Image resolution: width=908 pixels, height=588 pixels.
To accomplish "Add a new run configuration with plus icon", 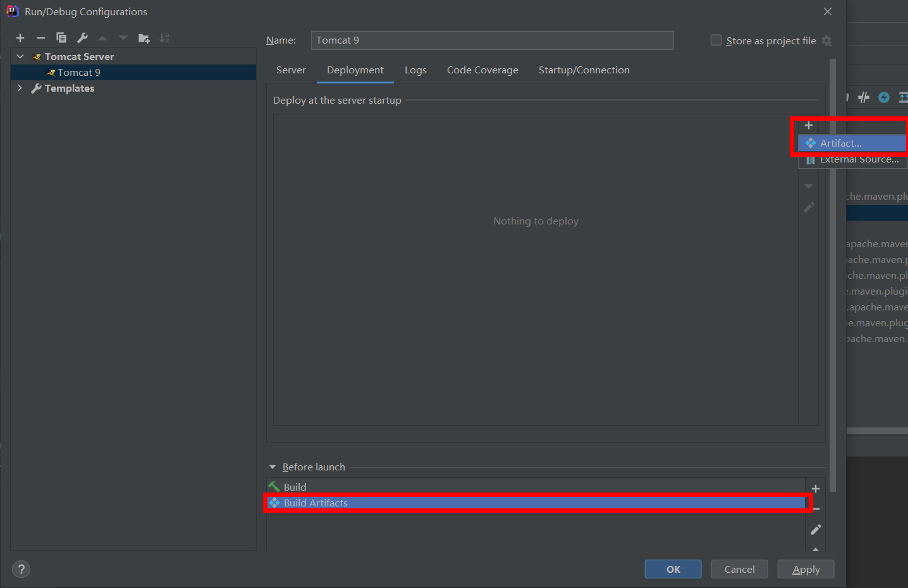I will pyautogui.click(x=20, y=38).
